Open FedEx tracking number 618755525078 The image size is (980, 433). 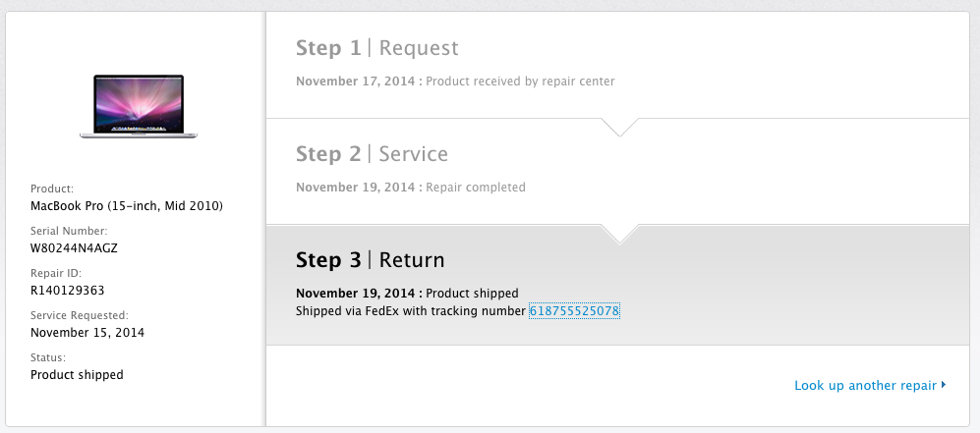574,311
